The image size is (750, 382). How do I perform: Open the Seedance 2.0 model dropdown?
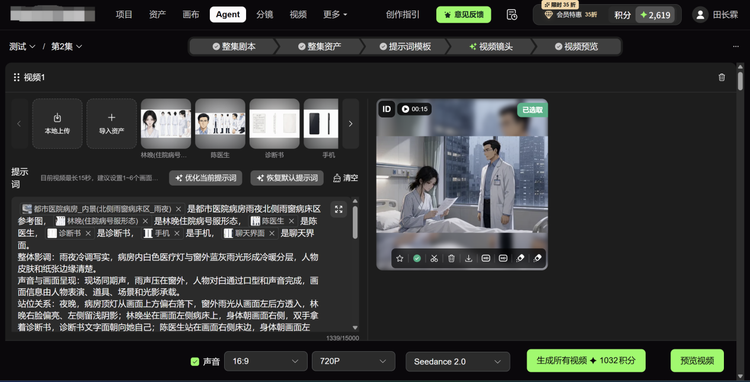tap(458, 361)
